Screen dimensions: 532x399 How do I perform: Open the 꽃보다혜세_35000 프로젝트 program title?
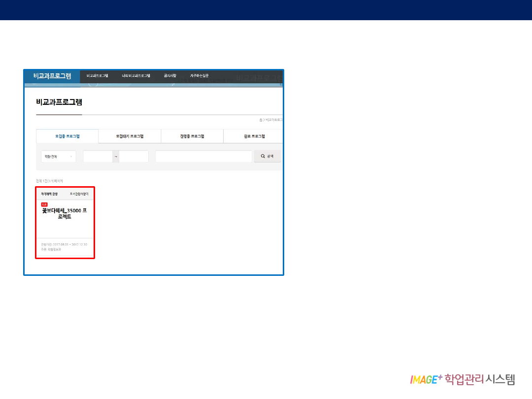pyautogui.click(x=65, y=213)
